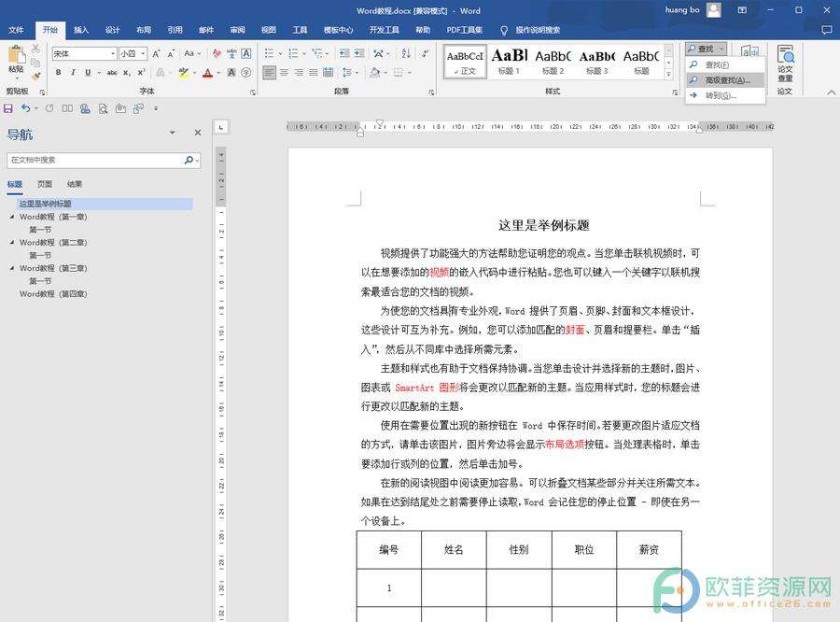Viewport: 840px width, 622px height.
Task: Collapse the Word教程（第一章）heading in navigation
Action: tap(11, 217)
